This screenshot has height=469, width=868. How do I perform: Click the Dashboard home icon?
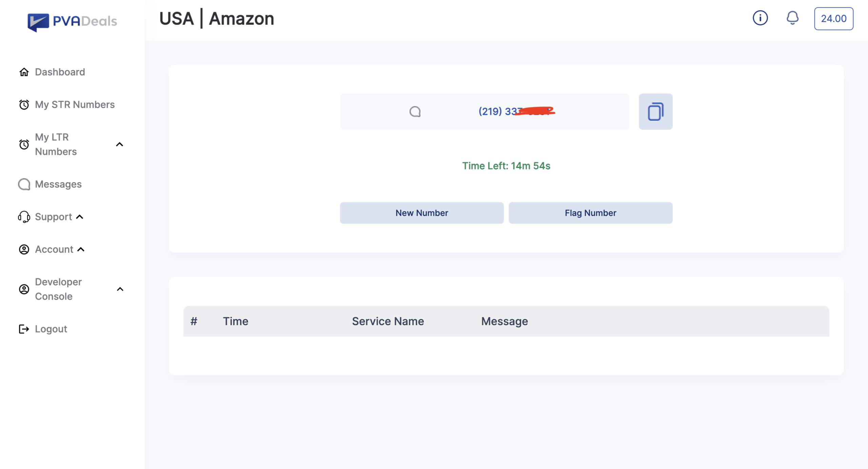(24, 72)
